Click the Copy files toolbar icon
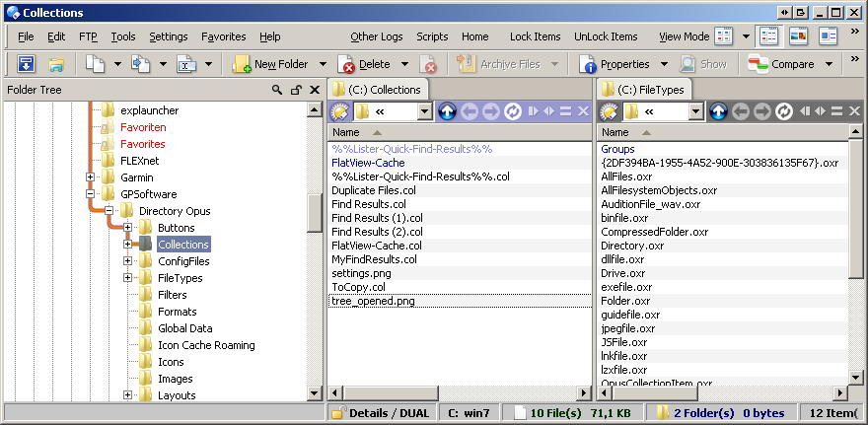The width and height of the screenshot is (868, 425). click(x=96, y=64)
